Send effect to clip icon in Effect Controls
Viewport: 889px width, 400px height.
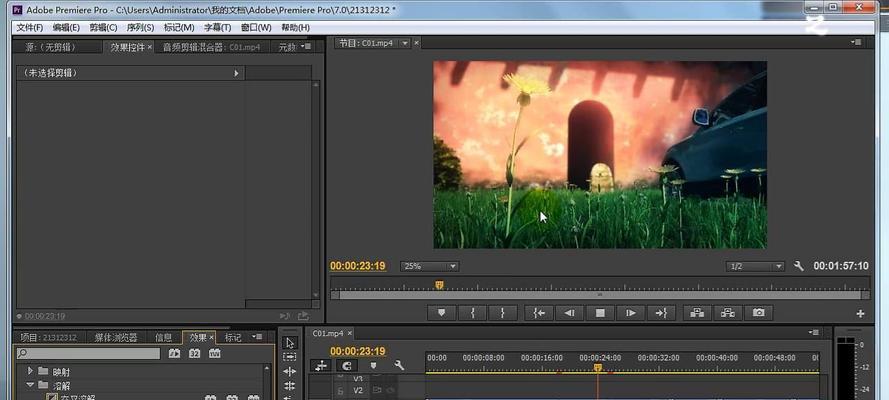tap(303, 316)
